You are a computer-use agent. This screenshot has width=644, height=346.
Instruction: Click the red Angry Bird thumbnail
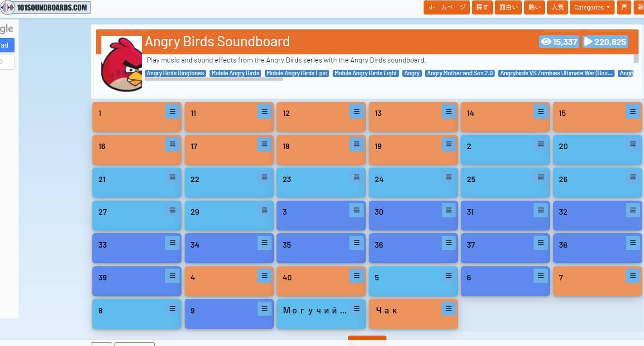(122, 63)
